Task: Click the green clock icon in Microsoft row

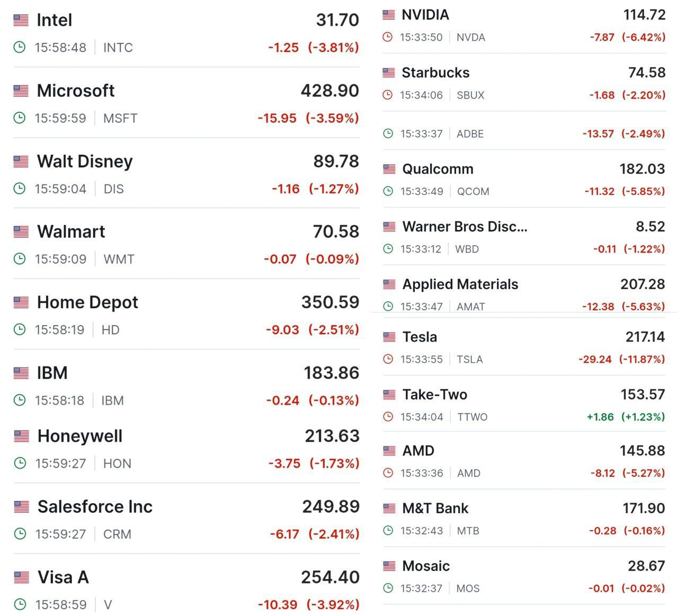Action: click(19, 118)
